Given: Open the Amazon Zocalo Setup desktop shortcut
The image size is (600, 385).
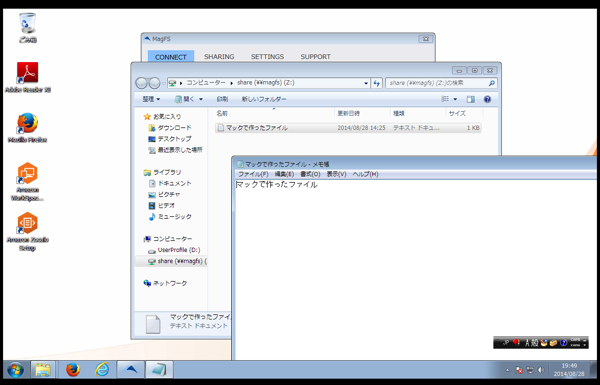Looking at the screenshot, I should click(28, 231).
